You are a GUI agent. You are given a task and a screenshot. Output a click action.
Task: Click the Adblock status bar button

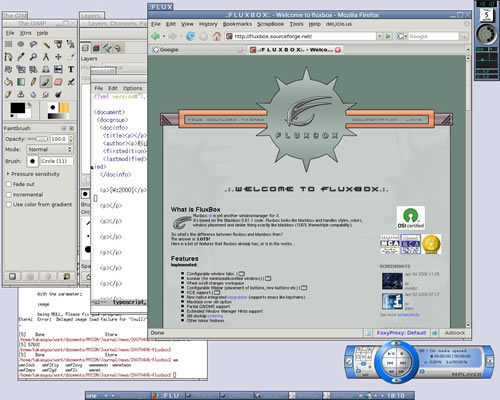(x=455, y=333)
